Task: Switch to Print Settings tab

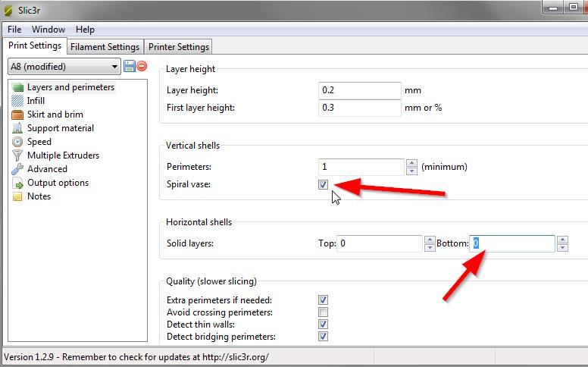Action: (35, 45)
